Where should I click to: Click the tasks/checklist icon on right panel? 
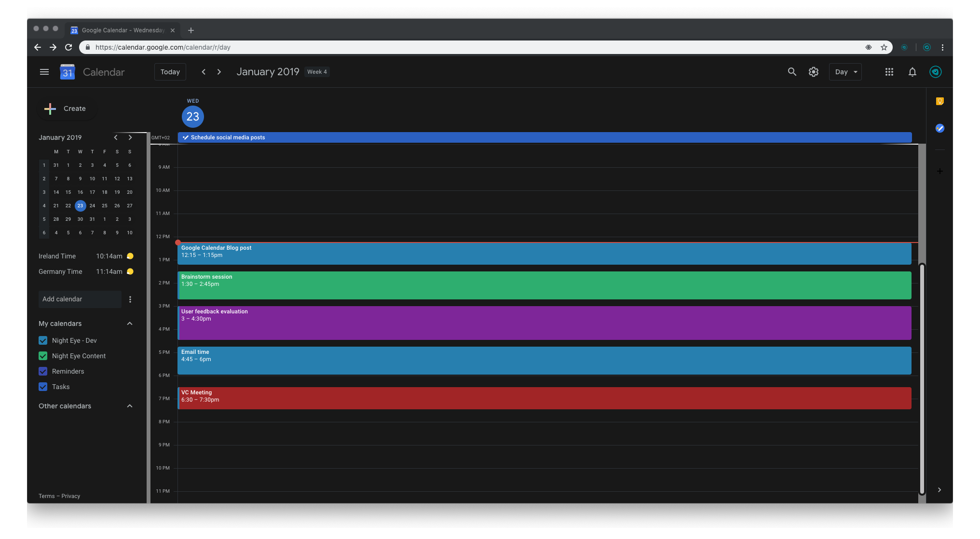click(x=939, y=129)
